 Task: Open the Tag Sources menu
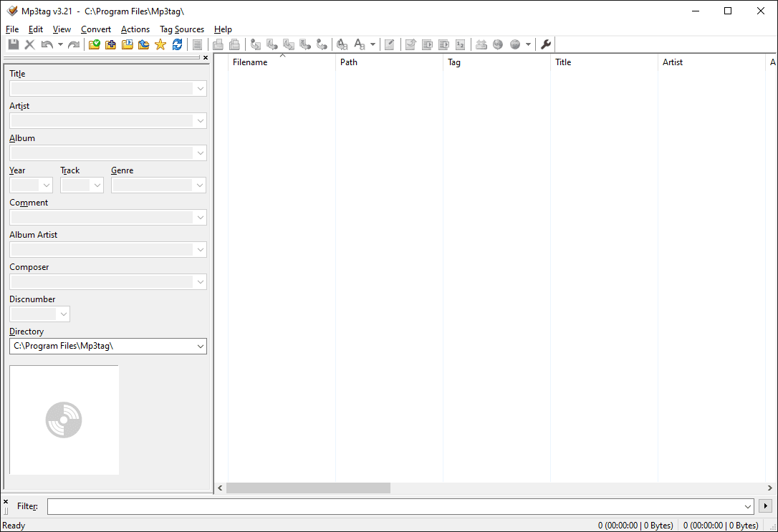tap(181, 29)
